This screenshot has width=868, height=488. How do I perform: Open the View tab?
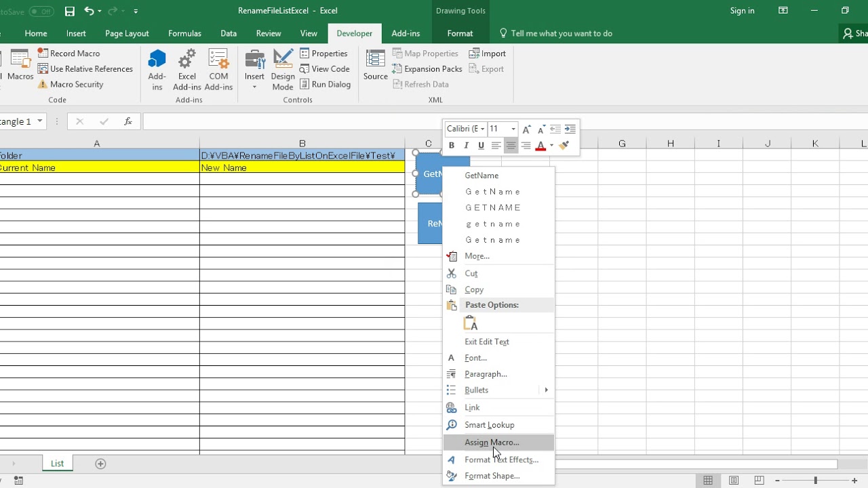pos(309,33)
